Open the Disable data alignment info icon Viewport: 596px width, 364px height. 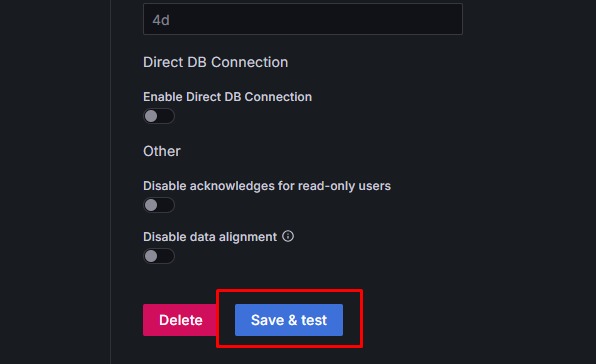tap(288, 236)
